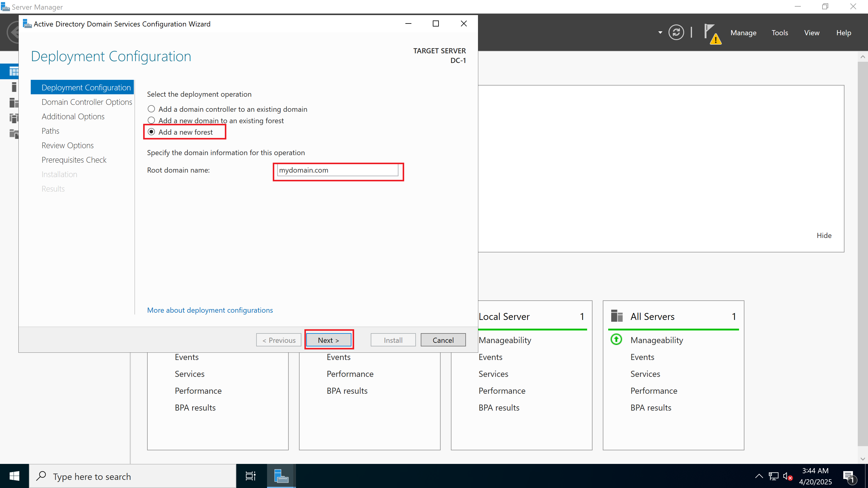The image size is (868, 488).
Task: Select the File and Storage Services sidebar icon
Action: pos(14,134)
